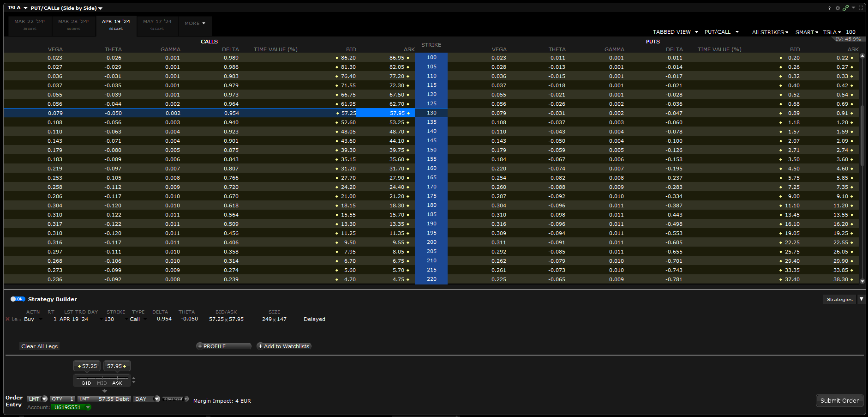Click the green window link chain icon
The width and height of the screenshot is (868, 417).
845,8
